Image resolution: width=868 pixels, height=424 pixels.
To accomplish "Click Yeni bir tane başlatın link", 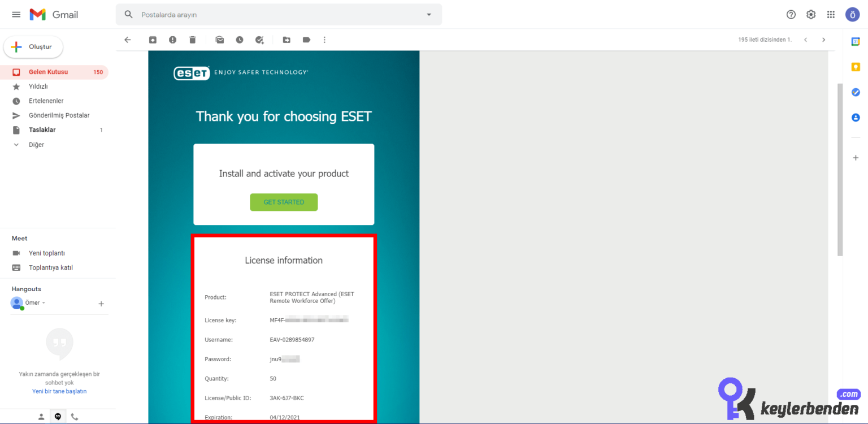I will [59, 391].
